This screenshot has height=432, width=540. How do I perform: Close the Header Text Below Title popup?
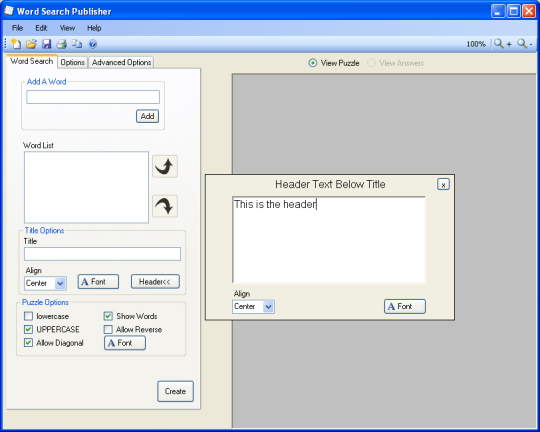[443, 185]
